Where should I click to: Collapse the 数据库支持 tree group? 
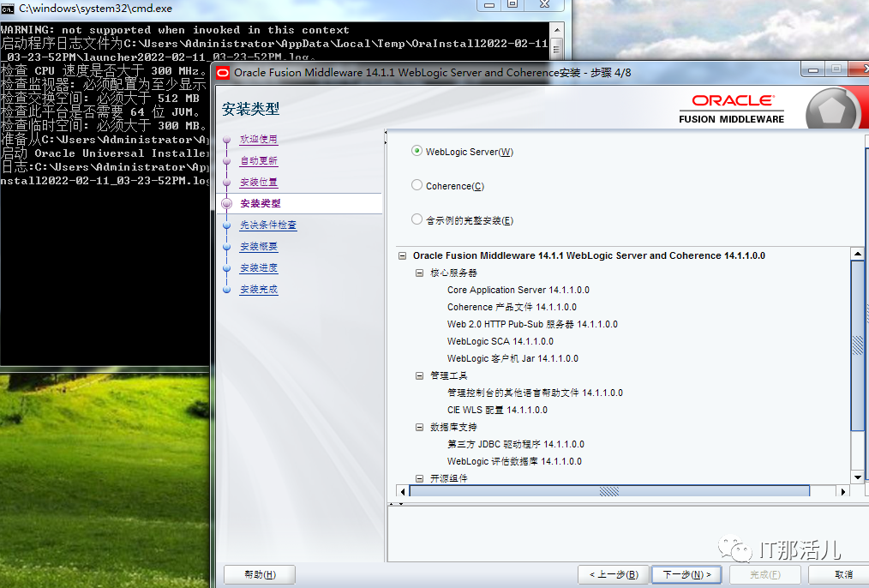pos(420,427)
